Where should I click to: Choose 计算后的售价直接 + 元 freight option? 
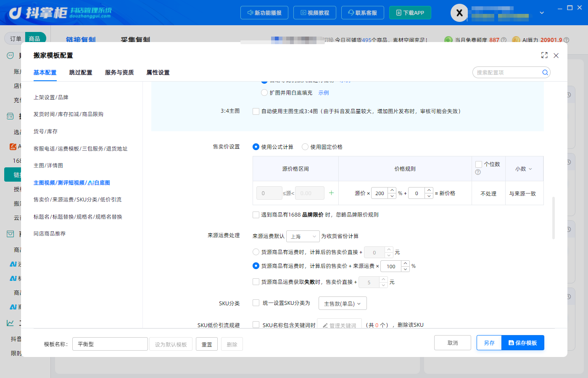tap(256, 252)
